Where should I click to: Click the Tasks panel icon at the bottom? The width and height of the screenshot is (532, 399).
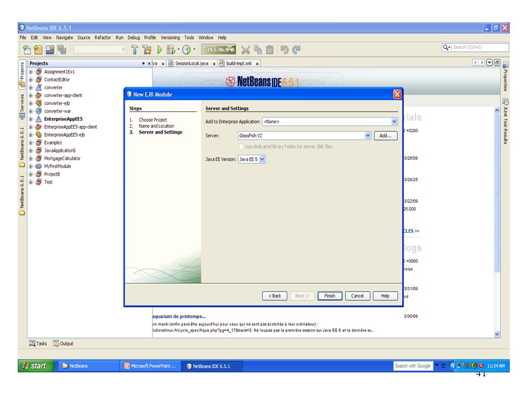point(32,344)
